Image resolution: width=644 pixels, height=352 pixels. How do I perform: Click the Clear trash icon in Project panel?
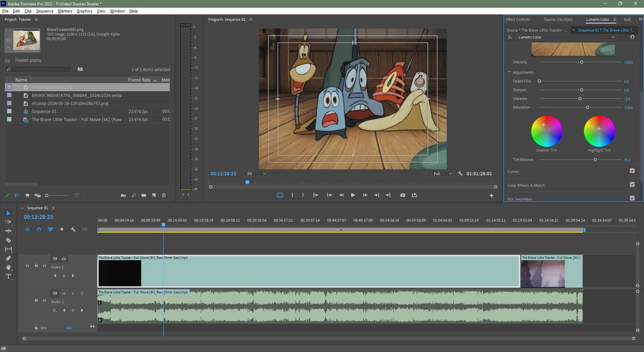164,195
